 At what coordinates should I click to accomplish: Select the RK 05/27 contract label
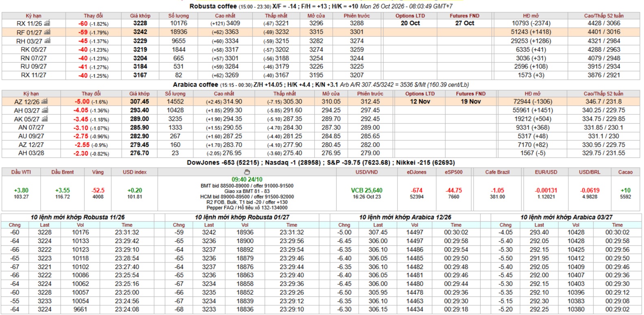point(34,50)
